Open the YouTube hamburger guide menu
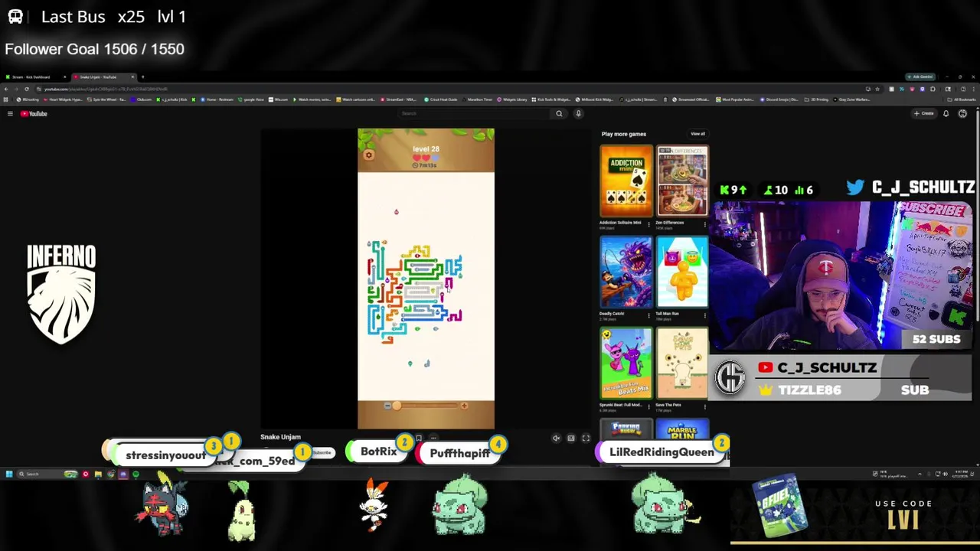This screenshot has height=551, width=980. point(10,113)
